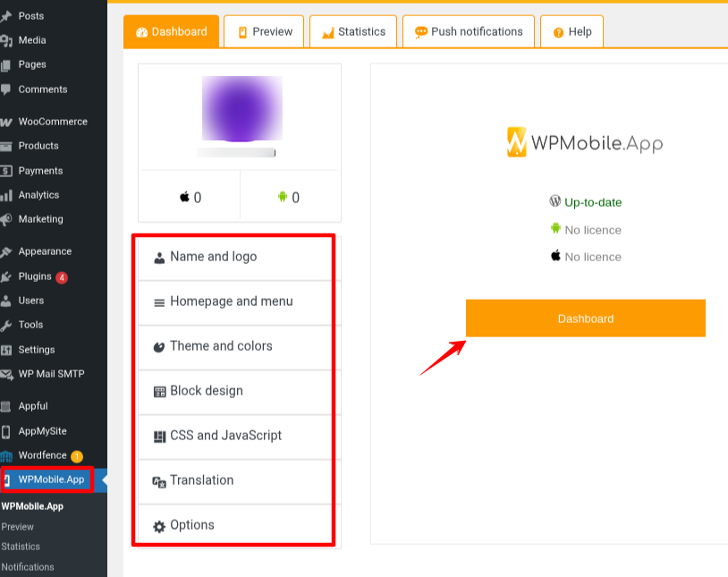Click the Name and logo person icon
728x577 pixels.
(x=159, y=258)
